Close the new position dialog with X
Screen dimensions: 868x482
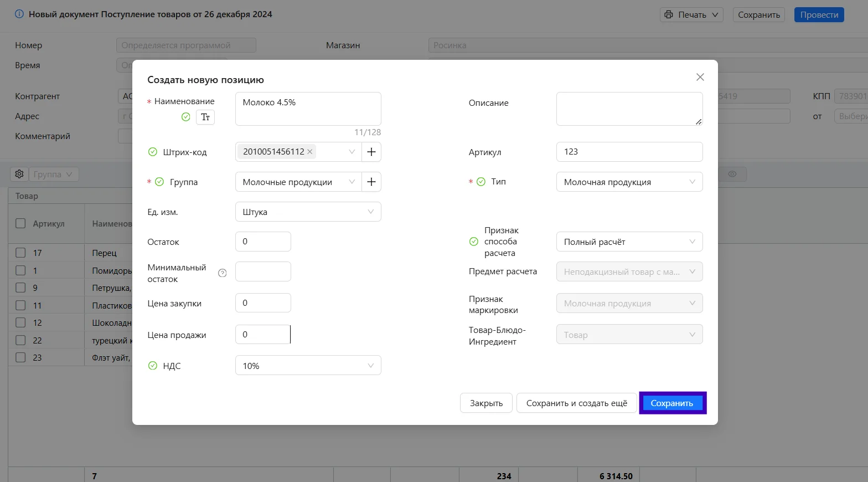(700, 77)
